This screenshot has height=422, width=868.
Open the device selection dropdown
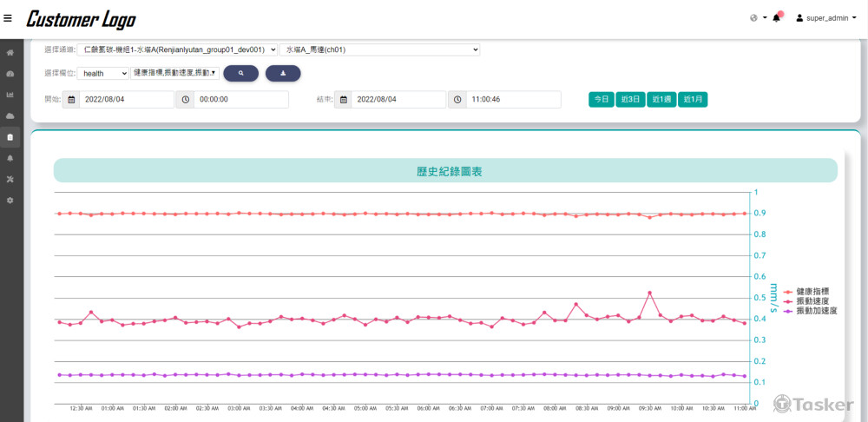tap(177, 49)
